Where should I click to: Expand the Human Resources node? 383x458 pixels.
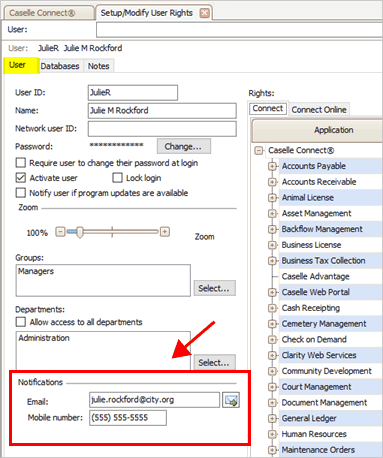pyautogui.click(x=272, y=434)
